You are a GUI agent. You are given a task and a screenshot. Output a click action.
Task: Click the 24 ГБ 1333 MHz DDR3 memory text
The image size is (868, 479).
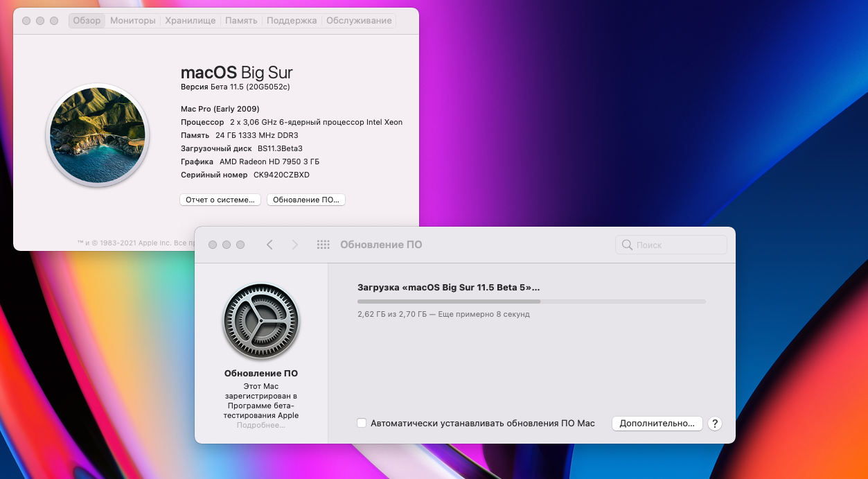(256, 135)
